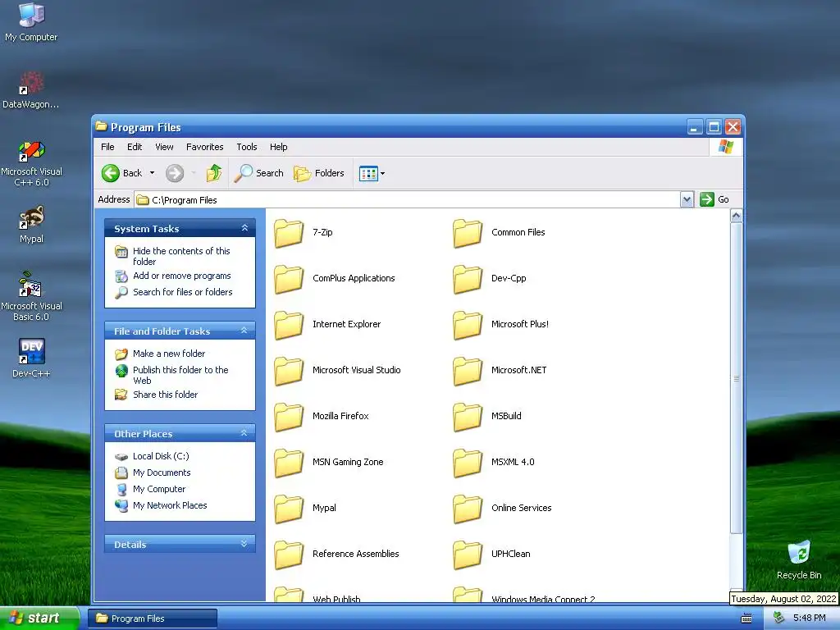840x630 pixels.
Task: Go to My Network Places
Action: click(x=170, y=505)
